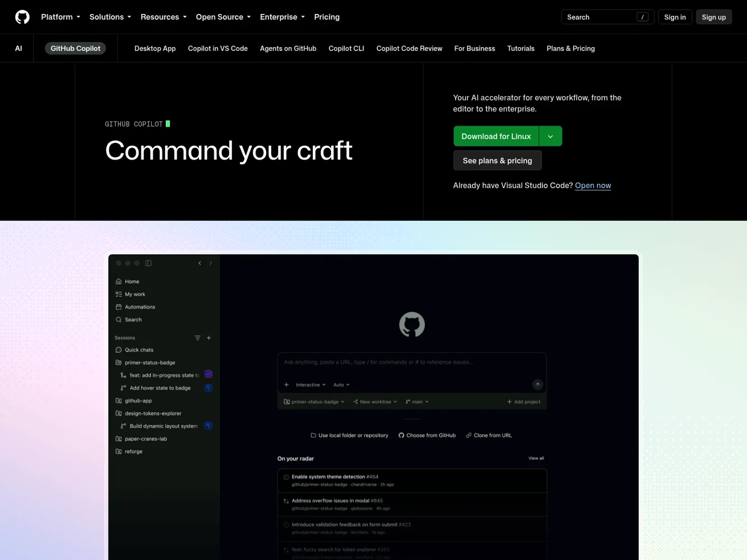Click the large GitHub logo above the prompt box
The height and width of the screenshot is (560, 747).
(412, 325)
